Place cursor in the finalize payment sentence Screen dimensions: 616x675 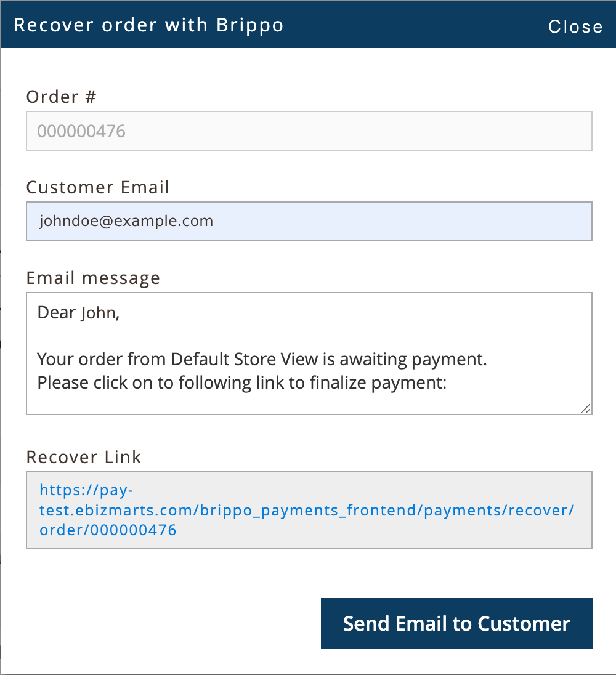(x=242, y=382)
